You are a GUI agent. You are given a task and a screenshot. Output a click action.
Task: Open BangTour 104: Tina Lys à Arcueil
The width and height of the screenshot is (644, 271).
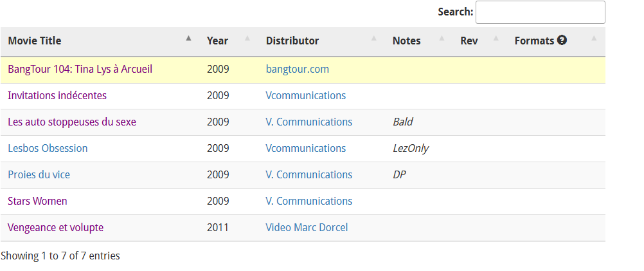click(x=80, y=69)
